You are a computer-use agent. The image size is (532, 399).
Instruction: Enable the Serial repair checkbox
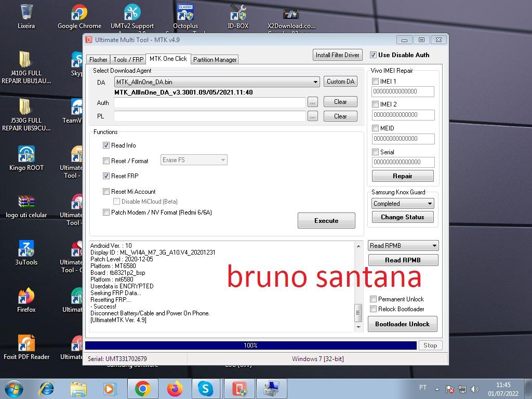click(x=375, y=152)
